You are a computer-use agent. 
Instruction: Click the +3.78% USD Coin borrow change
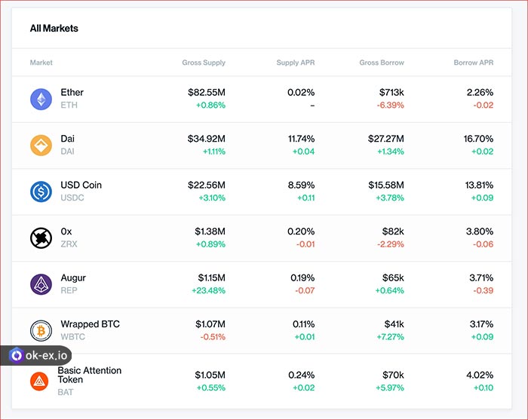390,198
